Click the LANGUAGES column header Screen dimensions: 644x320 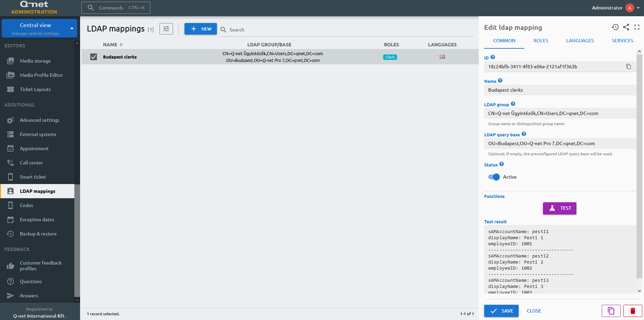[442, 45]
